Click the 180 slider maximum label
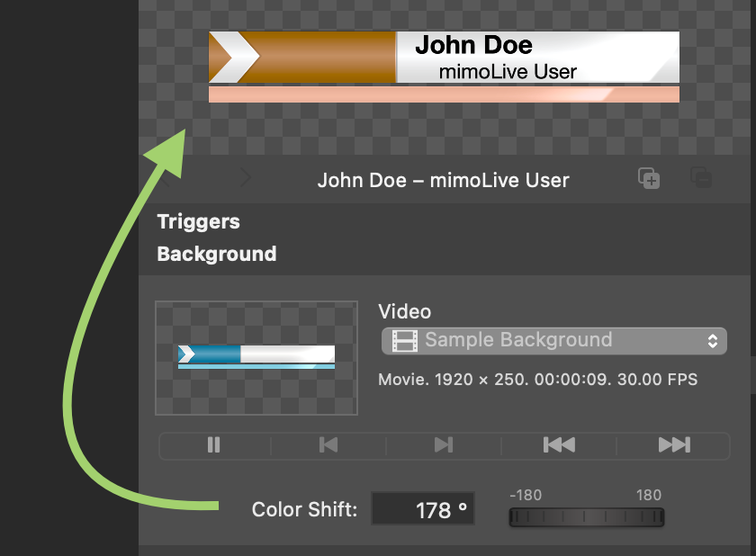The image size is (756, 556). point(649,496)
